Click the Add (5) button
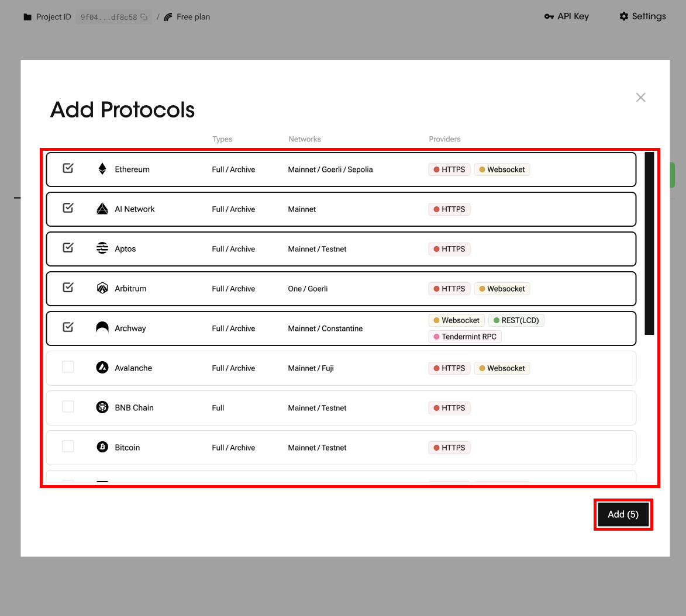Viewport: 686px width, 616px height. pyautogui.click(x=623, y=514)
